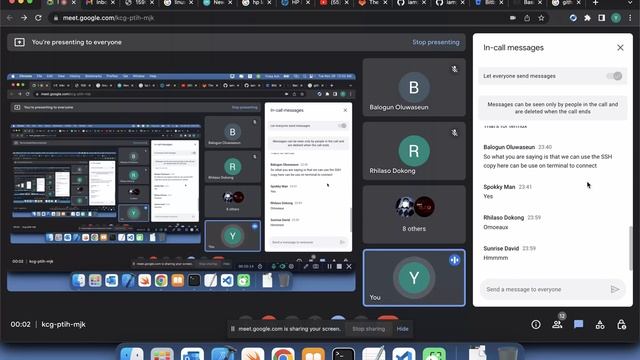Image resolution: width=640 pixels, height=360 pixels.
Task: Click the address bar URL meet.google.com
Action: pos(108,18)
